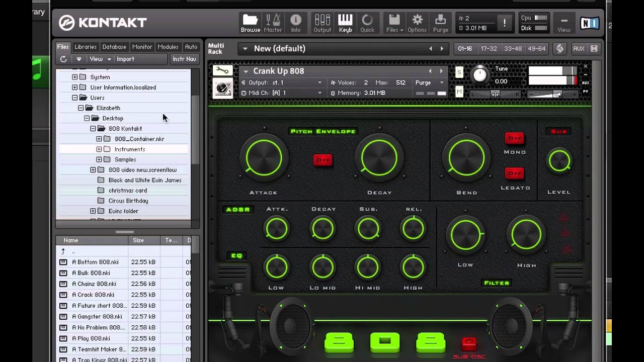This screenshot has width=644, height=362.
Task: Switch to the Database tab
Action: [x=114, y=47]
